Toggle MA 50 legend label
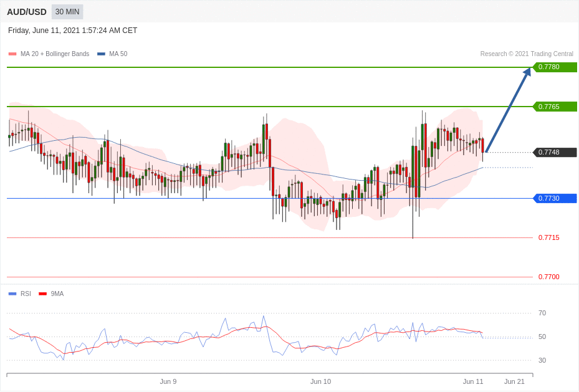 pyautogui.click(x=118, y=54)
